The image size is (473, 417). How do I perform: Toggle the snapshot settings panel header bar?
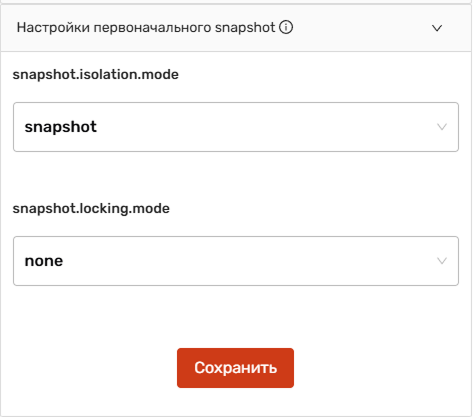[236, 28]
